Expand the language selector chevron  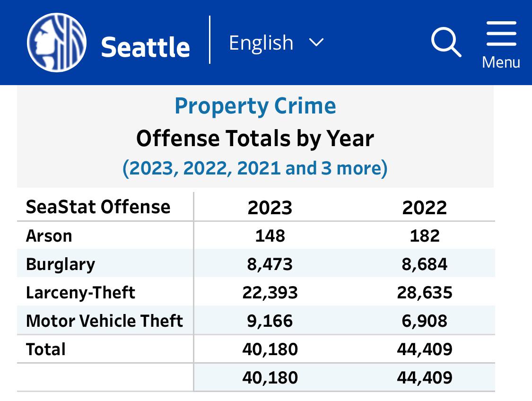tap(316, 43)
